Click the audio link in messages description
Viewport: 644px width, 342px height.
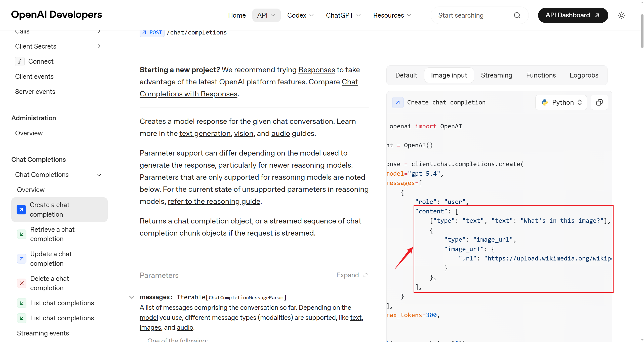pyautogui.click(x=185, y=327)
